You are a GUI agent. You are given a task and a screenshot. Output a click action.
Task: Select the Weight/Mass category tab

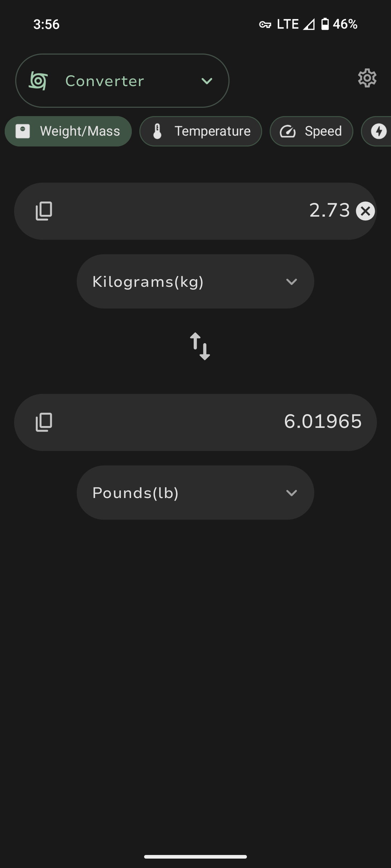tap(68, 131)
